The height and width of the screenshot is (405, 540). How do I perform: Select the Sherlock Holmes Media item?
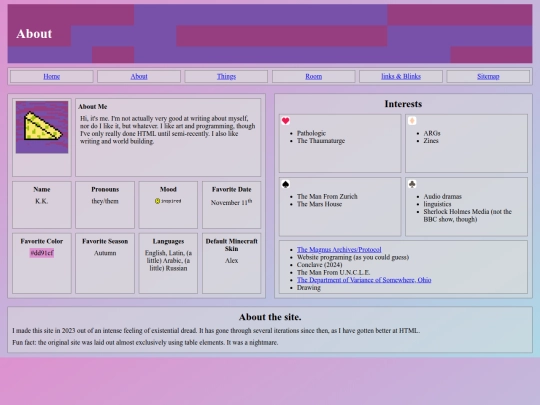click(467, 215)
